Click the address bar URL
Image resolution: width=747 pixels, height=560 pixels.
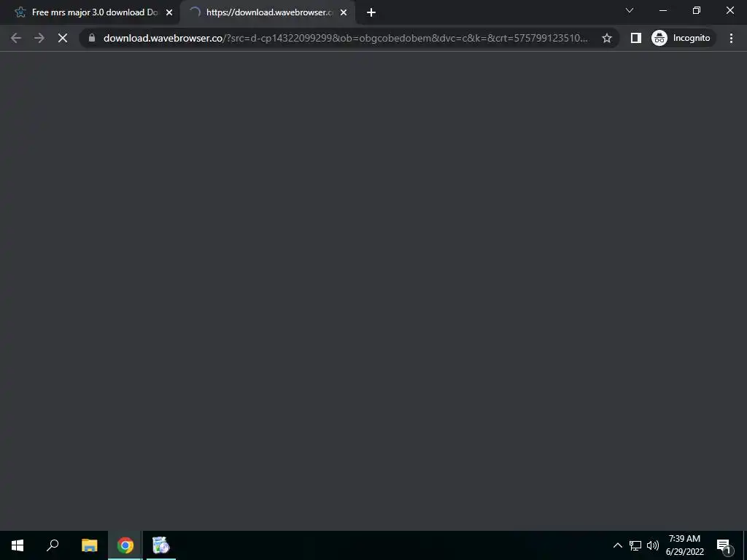pyautogui.click(x=346, y=38)
